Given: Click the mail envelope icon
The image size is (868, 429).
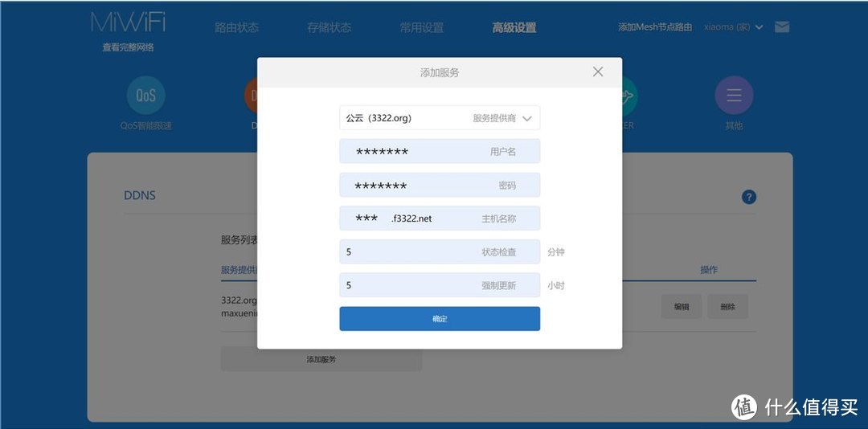Looking at the screenshot, I should [782, 27].
